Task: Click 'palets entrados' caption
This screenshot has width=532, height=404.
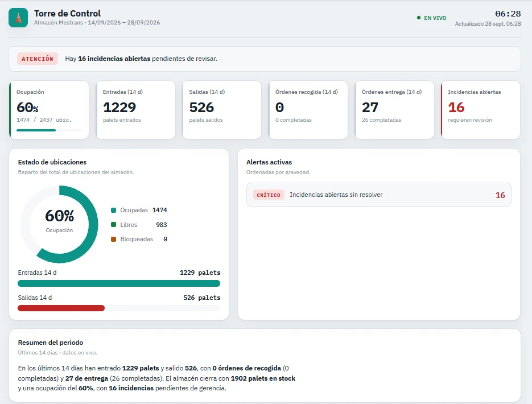Action: (122, 119)
